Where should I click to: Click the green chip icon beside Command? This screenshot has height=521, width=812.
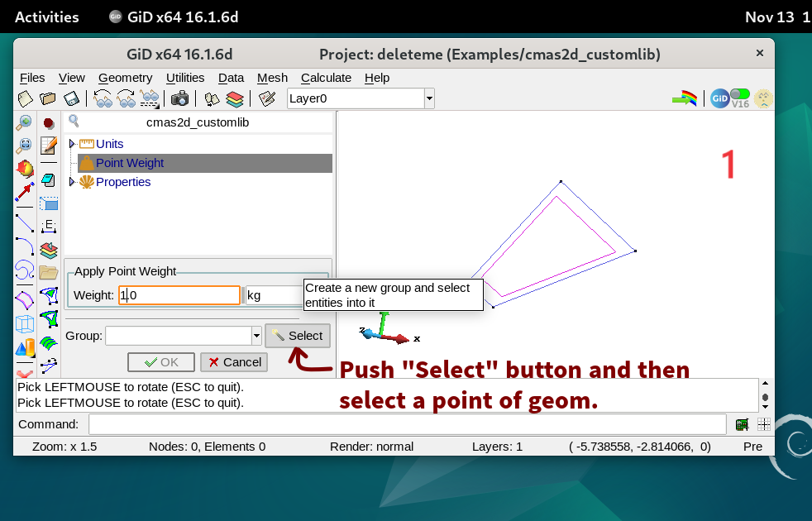pos(742,425)
